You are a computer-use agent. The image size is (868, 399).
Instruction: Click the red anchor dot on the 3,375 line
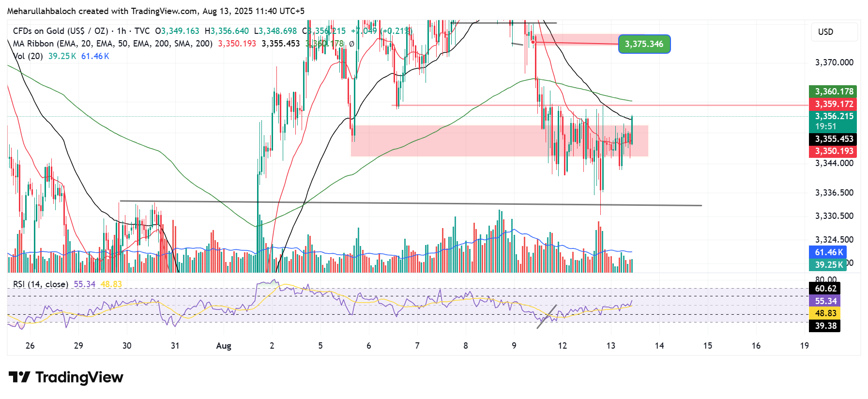tap(533, 42)
